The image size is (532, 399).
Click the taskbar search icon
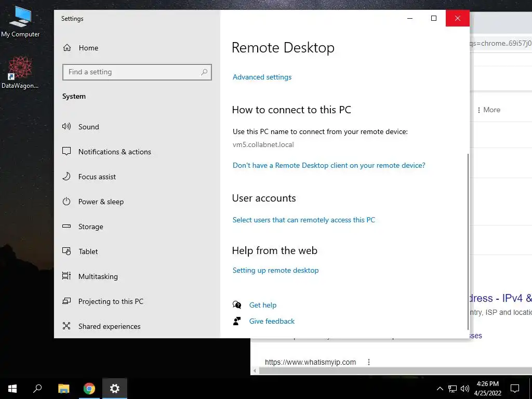37,389
